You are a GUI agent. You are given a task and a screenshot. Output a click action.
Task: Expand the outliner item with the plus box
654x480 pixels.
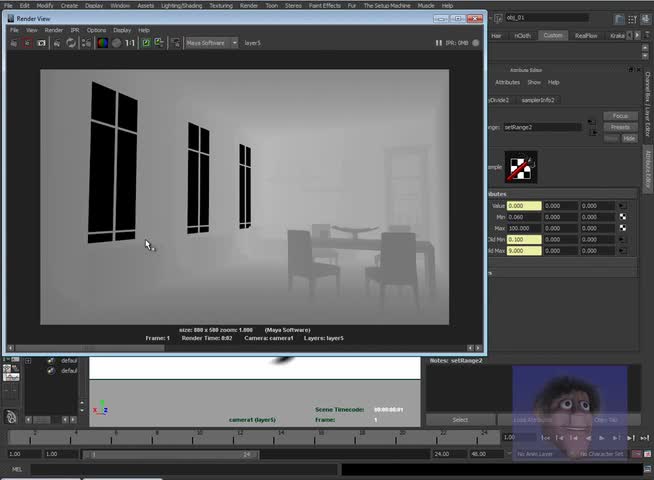pyautogui.click(x=28, y=361)
